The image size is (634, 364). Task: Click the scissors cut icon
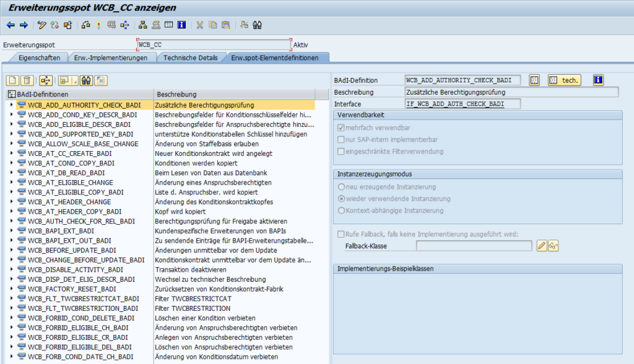coord(200,25)
